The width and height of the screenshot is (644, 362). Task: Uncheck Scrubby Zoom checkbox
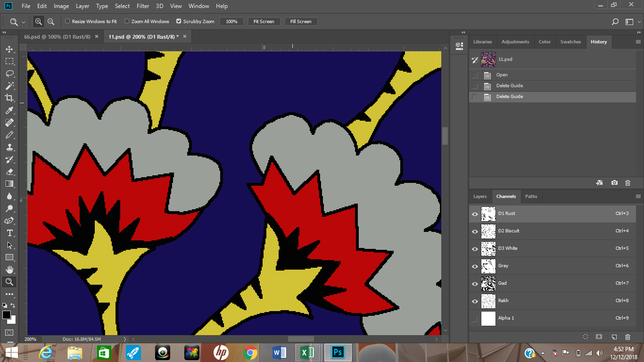179,21
